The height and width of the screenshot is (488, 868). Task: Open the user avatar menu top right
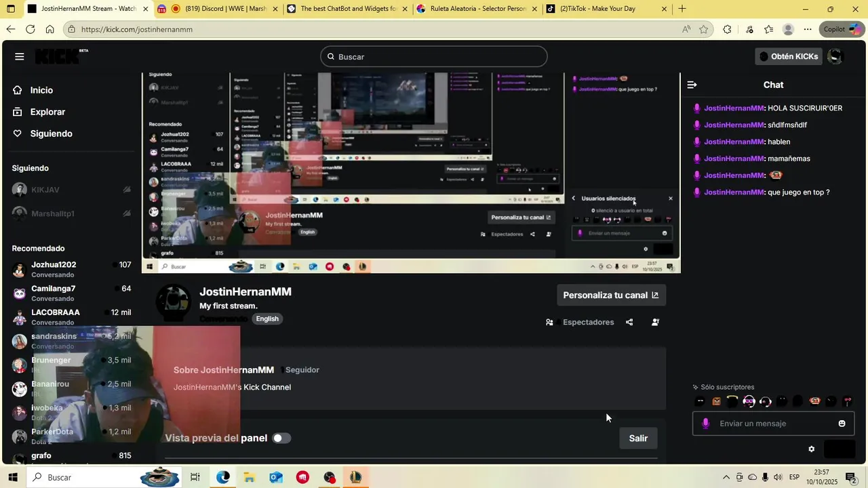point(836,56)
